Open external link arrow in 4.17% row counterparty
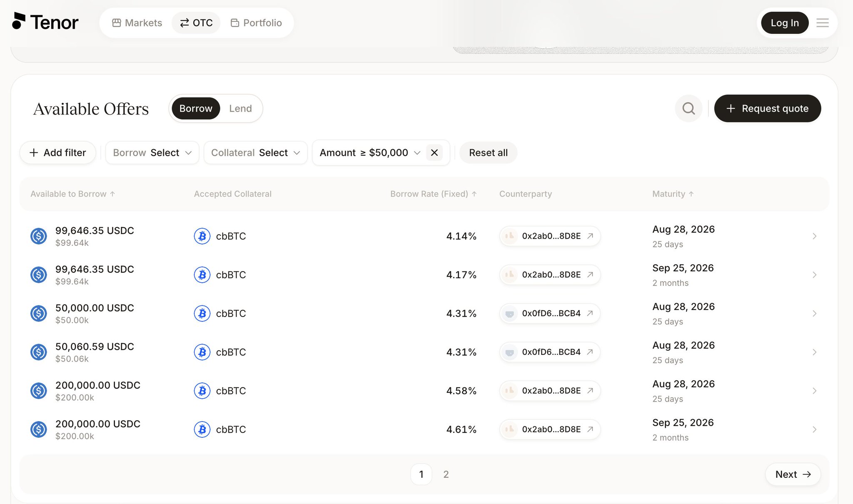The height and width of the screenshot is (504, 853). 590,275
